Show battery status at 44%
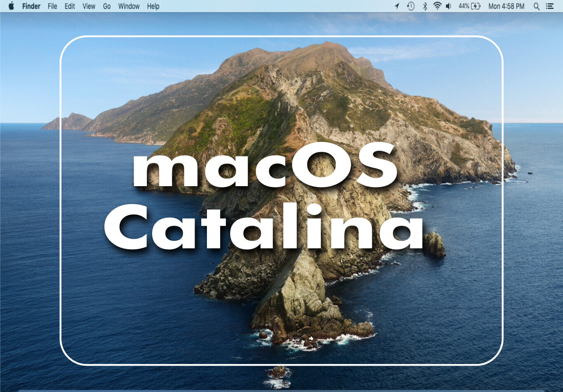This screenshot has width=563, height=392. (469, 6)
